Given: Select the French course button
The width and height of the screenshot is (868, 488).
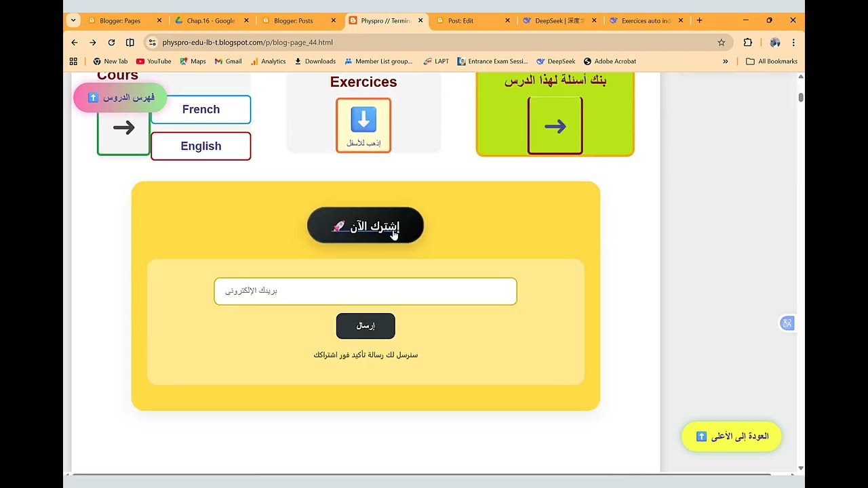Looking at the screenshot, I should coord(201,109).
